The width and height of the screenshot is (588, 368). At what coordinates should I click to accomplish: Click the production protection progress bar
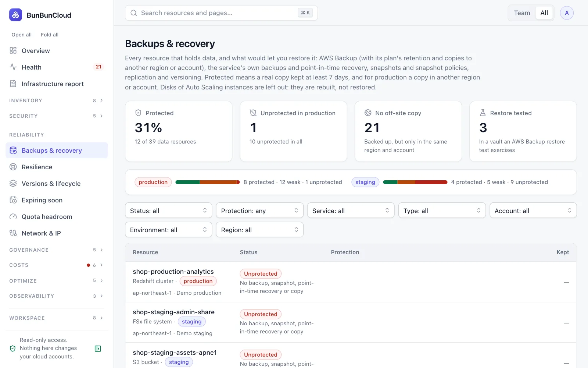(x=208, y=182)
